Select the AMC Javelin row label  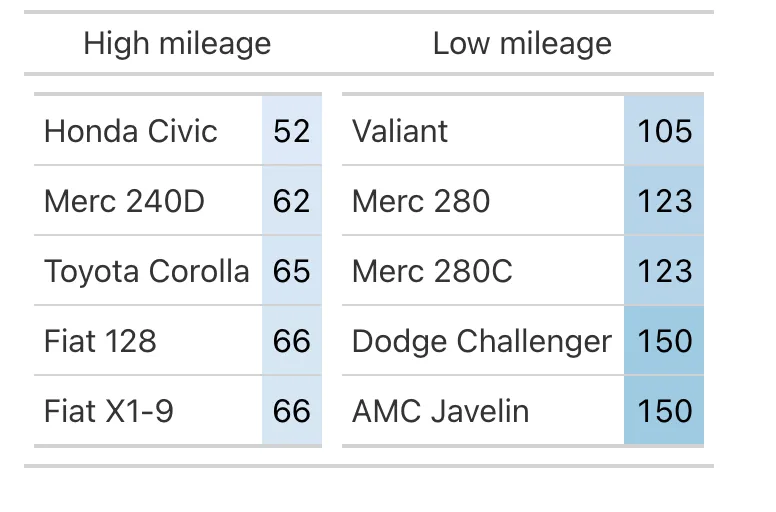(440, 412)
